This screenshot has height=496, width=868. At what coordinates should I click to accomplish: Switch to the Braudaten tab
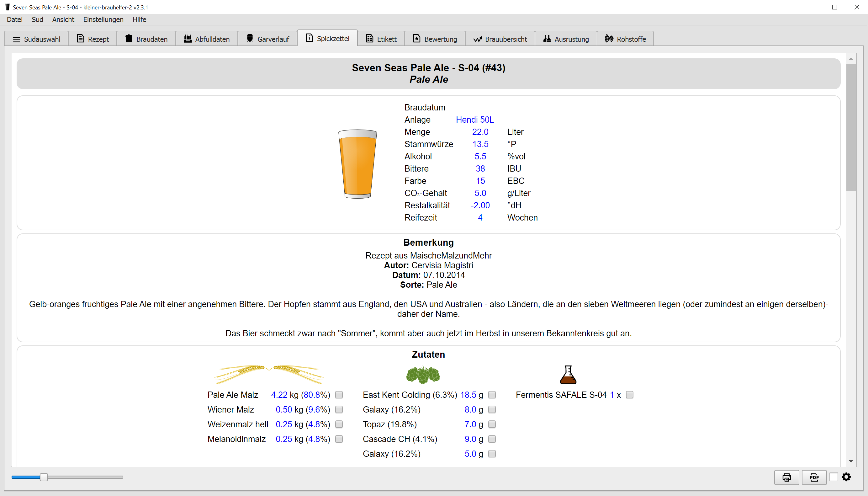[146, 39]
